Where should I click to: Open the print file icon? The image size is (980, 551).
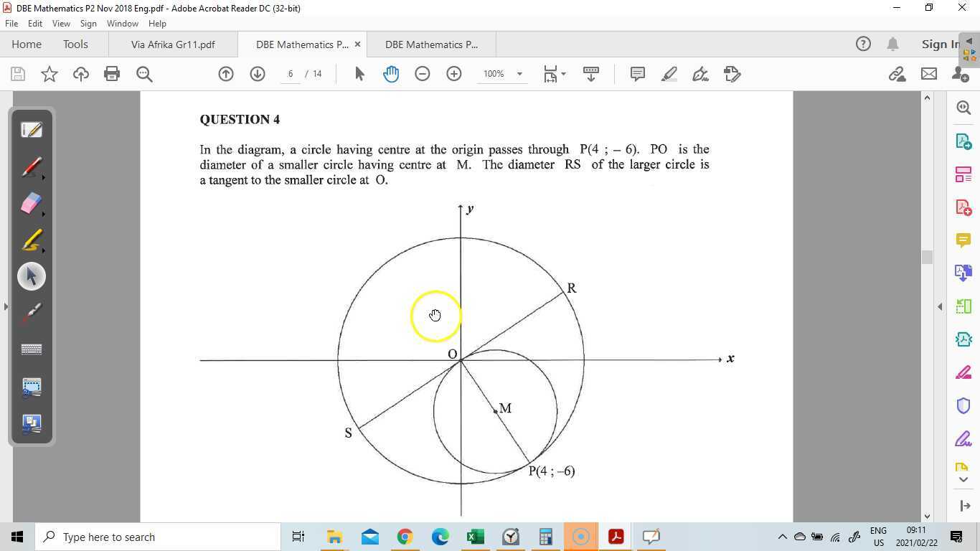tap(112, 74)
